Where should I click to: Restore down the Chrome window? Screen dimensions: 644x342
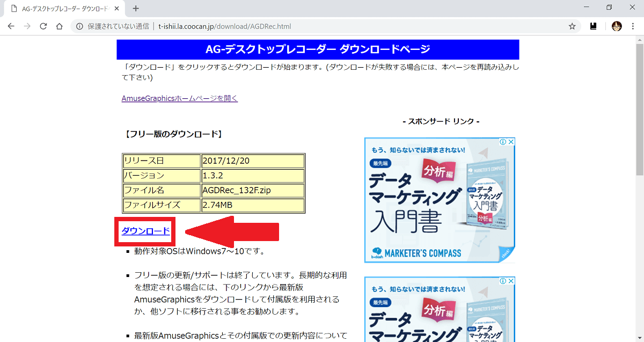point(609,8)
